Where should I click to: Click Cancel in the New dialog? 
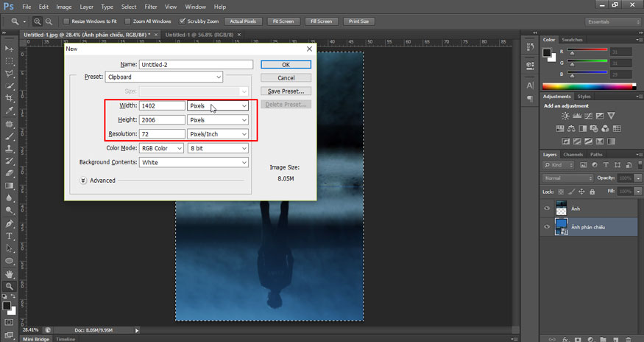click(x=286, y=78)
